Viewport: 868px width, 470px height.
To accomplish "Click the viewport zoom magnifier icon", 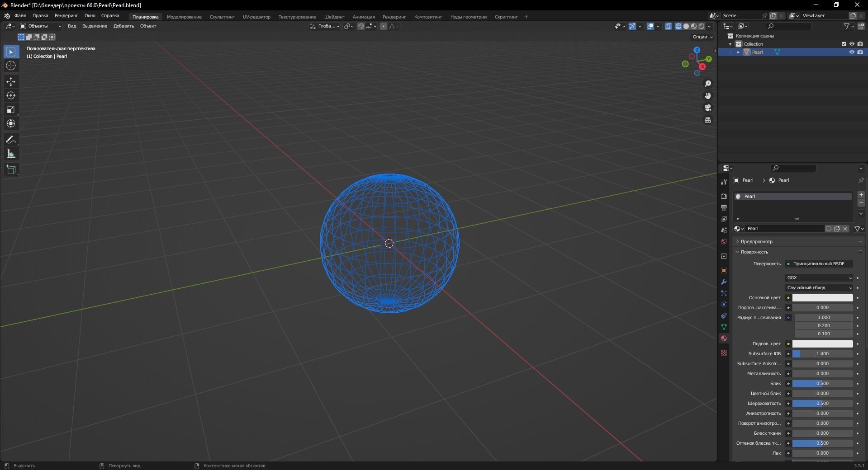I will click(708, 84).
